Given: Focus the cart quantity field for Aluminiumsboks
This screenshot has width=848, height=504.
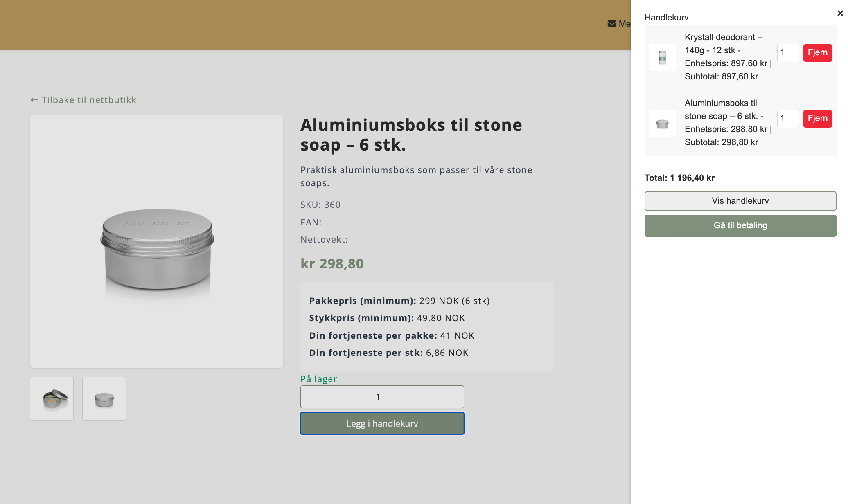Looking at the screenshot, I should click(x=787, y=119).
